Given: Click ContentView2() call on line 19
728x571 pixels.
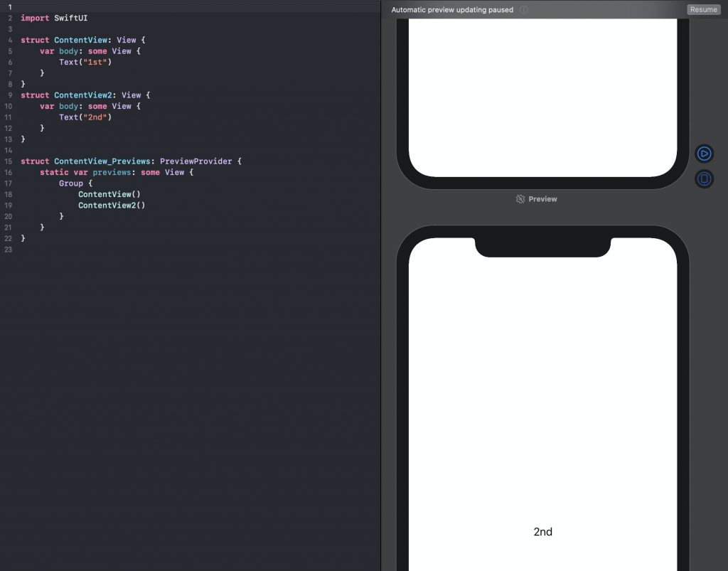Looking at the screenshot, I should click(112, 206).
